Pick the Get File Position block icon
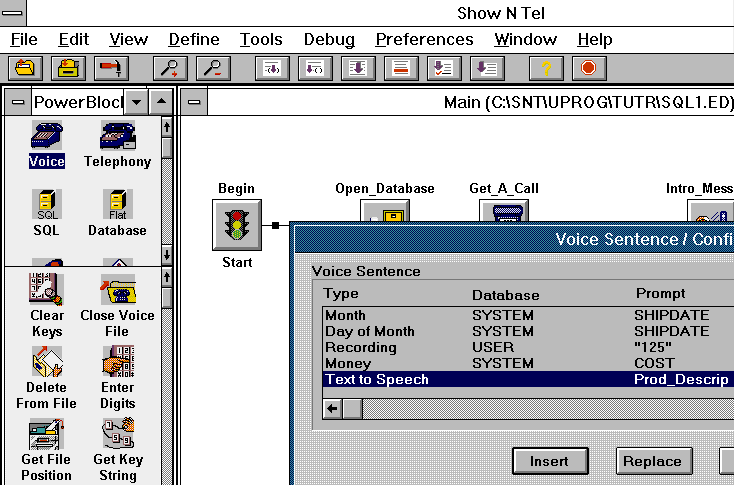The image size is (734, 485). click(x=46, y=434)
